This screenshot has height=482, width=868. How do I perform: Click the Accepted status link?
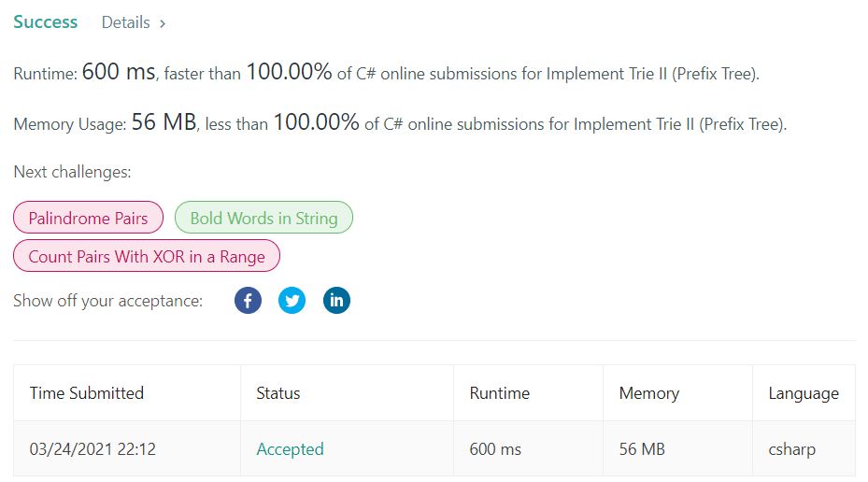(290, 449)
